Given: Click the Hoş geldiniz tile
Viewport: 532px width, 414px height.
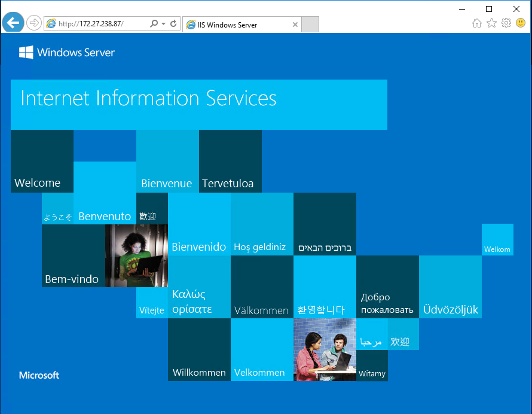Looking at the screenshot, I should pyautogui.click(x=262, y=224).
